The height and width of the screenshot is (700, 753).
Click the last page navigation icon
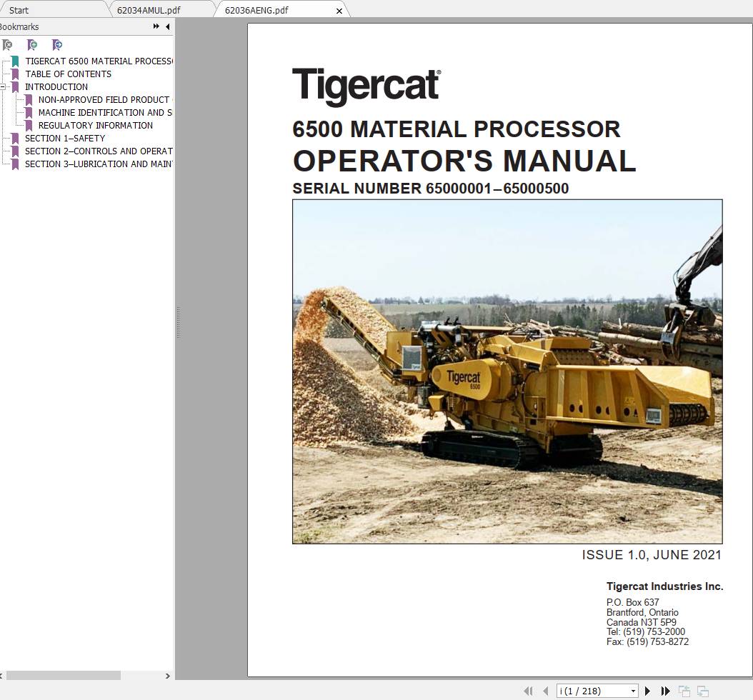tap(664, 691)
